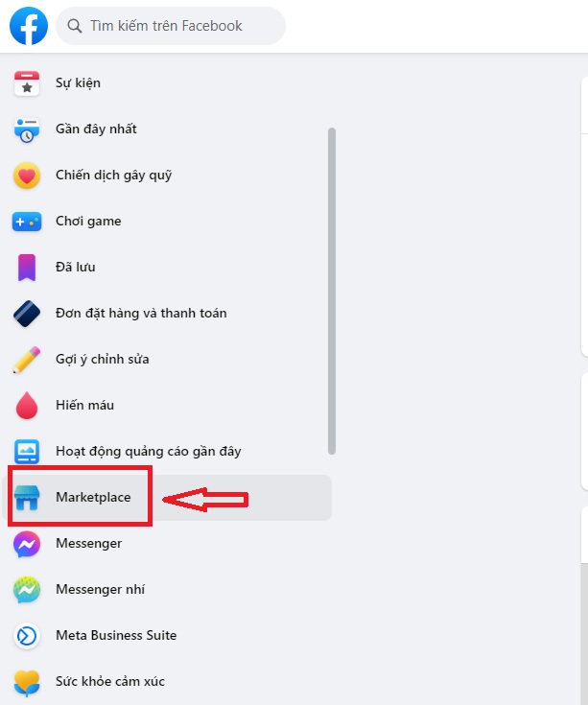588x705 pixels.
Task: Click the Đã lưu bookmark icon
Action: coord(27,268)
